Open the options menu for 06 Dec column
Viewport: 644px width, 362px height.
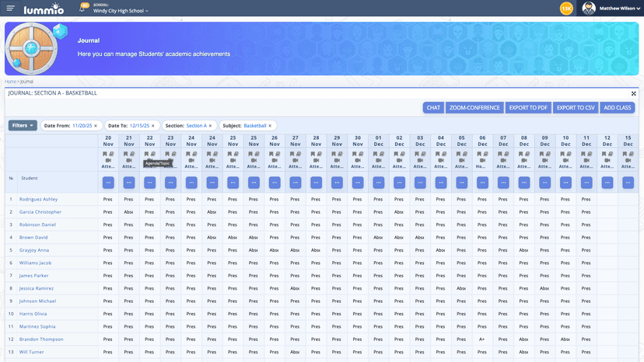pos(482,183)
